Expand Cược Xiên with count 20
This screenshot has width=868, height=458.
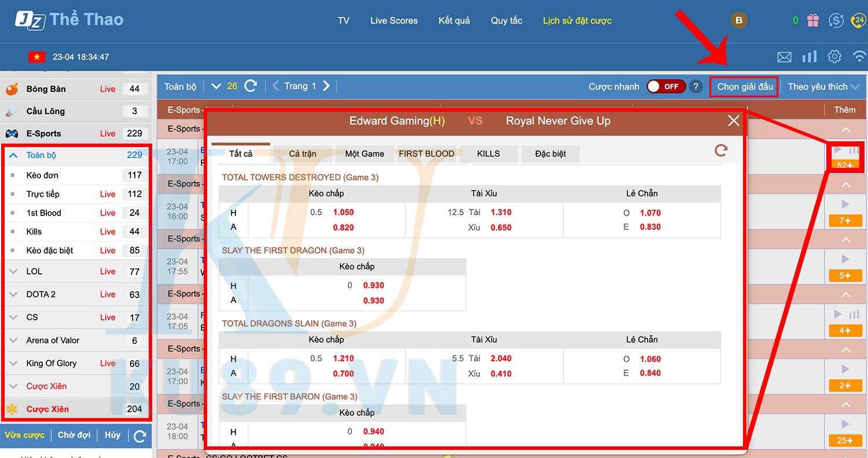coord(14,387)
